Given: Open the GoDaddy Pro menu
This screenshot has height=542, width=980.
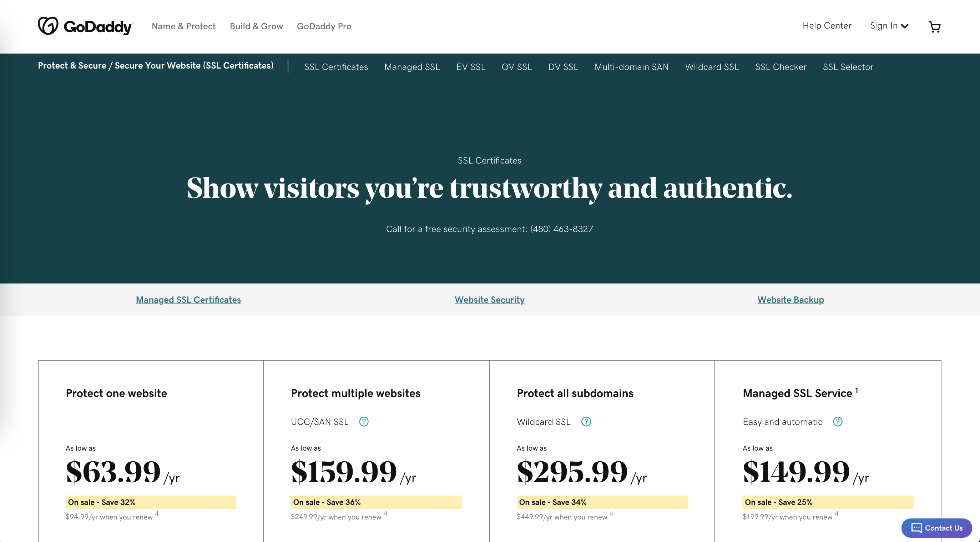Looking at the screenshot, I should tap(324, 26).
